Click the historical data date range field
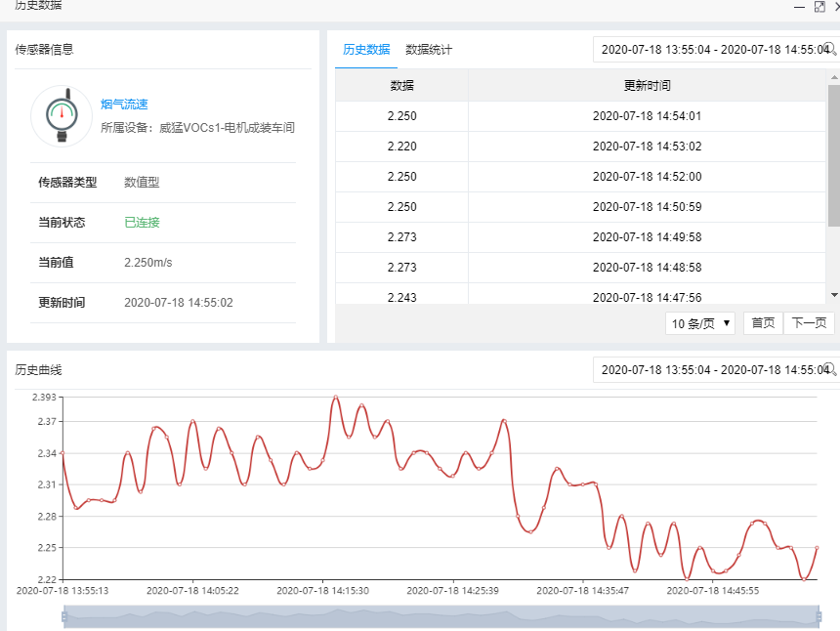The width and height of the screenshot is (840, 631). [x=703, y=49]
